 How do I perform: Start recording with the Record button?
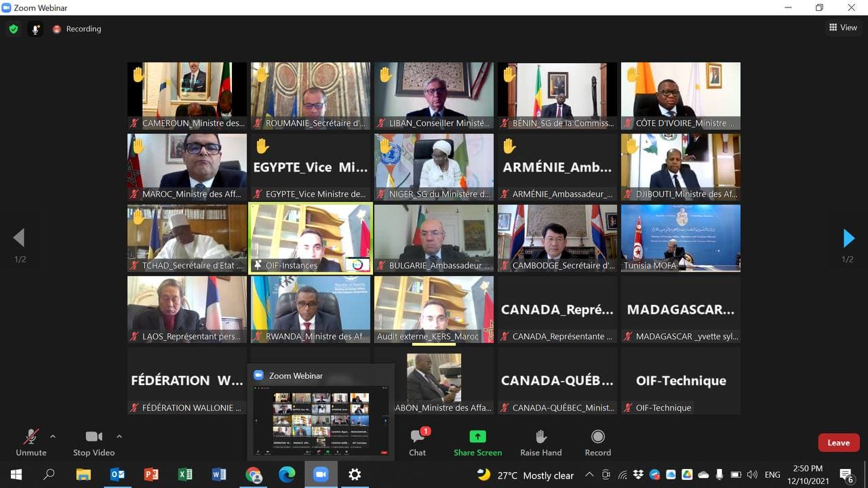pos(597,441)
